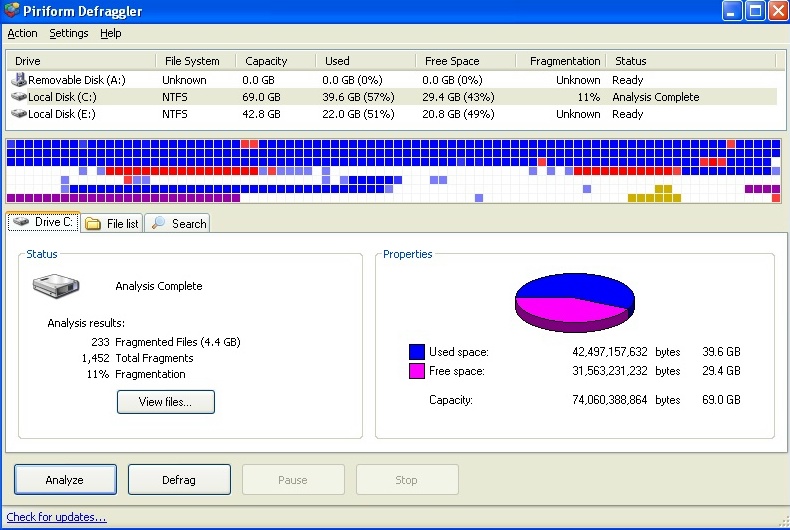Click the Removable Disk (A:) drive icon

pos(19,79)
